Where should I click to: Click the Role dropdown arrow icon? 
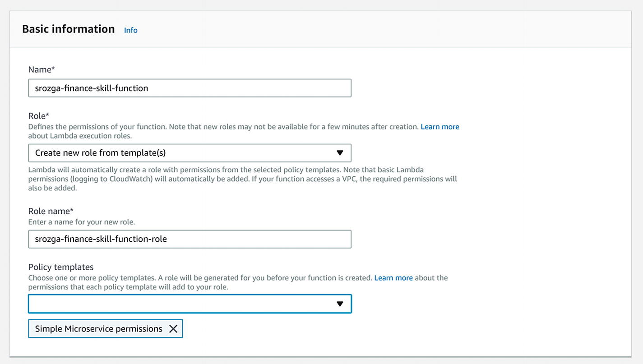340,153
